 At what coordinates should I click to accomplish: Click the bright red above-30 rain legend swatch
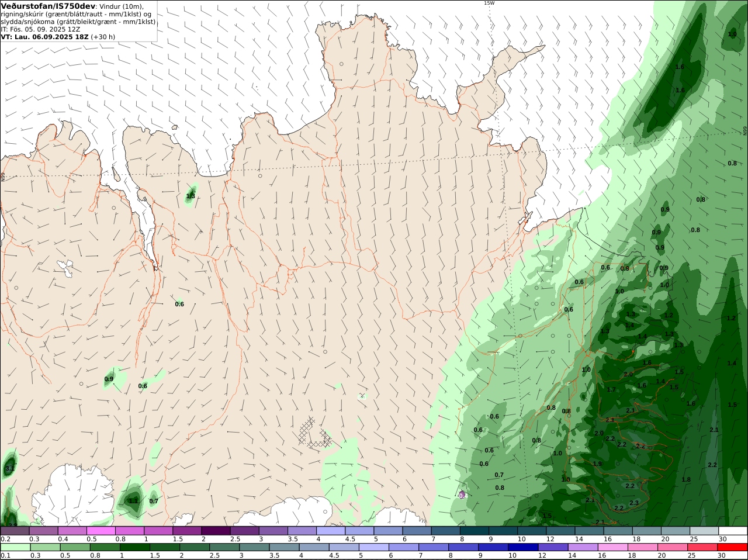point(732,547)
